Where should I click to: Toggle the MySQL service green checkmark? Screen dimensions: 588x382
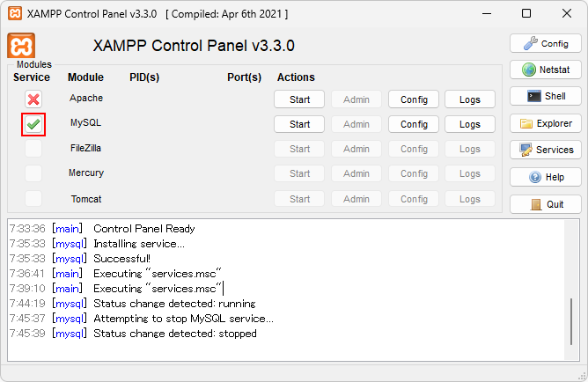pos(33,124)
